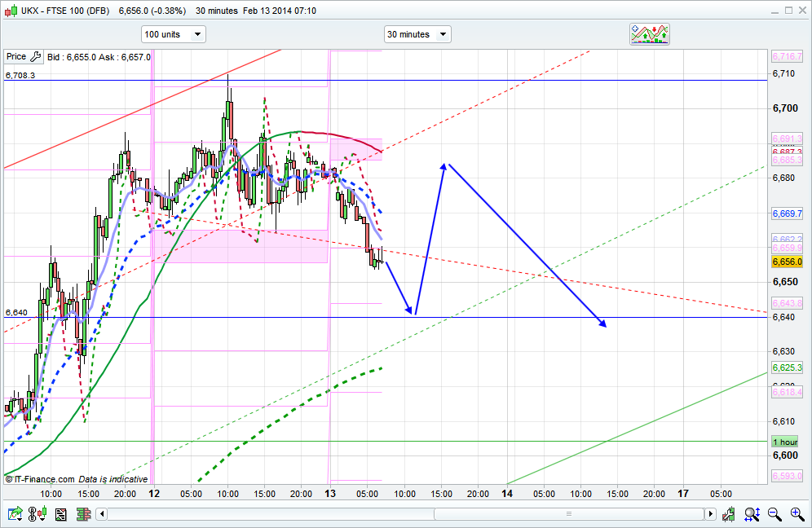The height and width of the screenshot is (528, 812).
Task: Click the horizontal scrollbar thumb grip
Action: [x=569, y=514]
